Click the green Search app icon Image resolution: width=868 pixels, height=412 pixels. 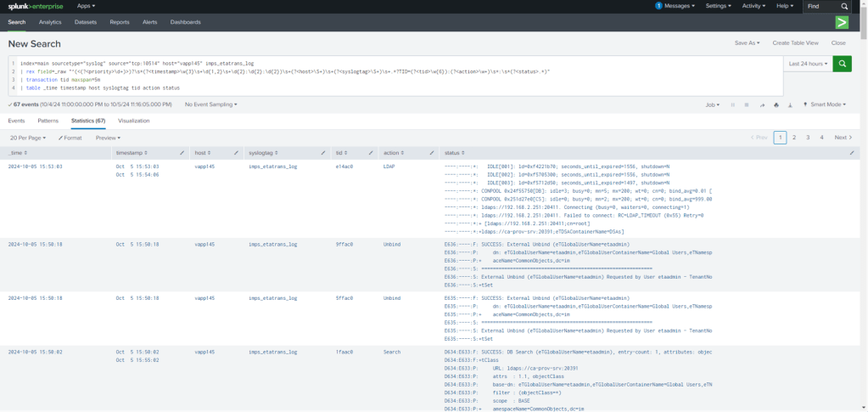(842, 22)
